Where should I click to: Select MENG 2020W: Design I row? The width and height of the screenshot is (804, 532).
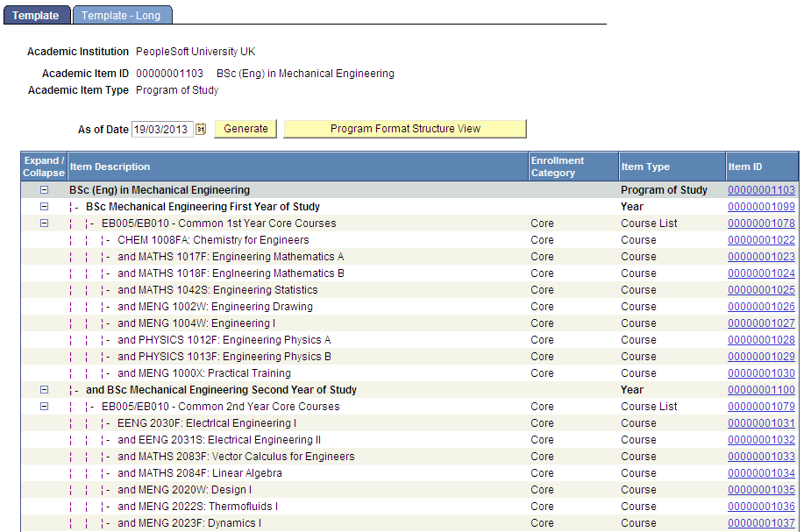pyautogui.click(x=409, y=490)
